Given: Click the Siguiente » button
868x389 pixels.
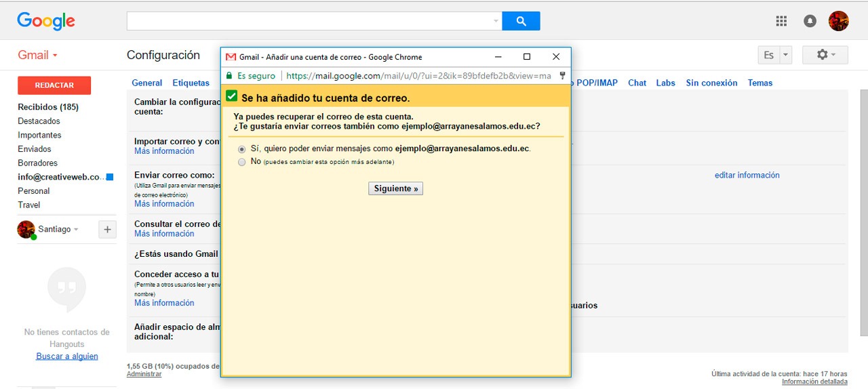Looking at the screenshot, I should point(396,188).
